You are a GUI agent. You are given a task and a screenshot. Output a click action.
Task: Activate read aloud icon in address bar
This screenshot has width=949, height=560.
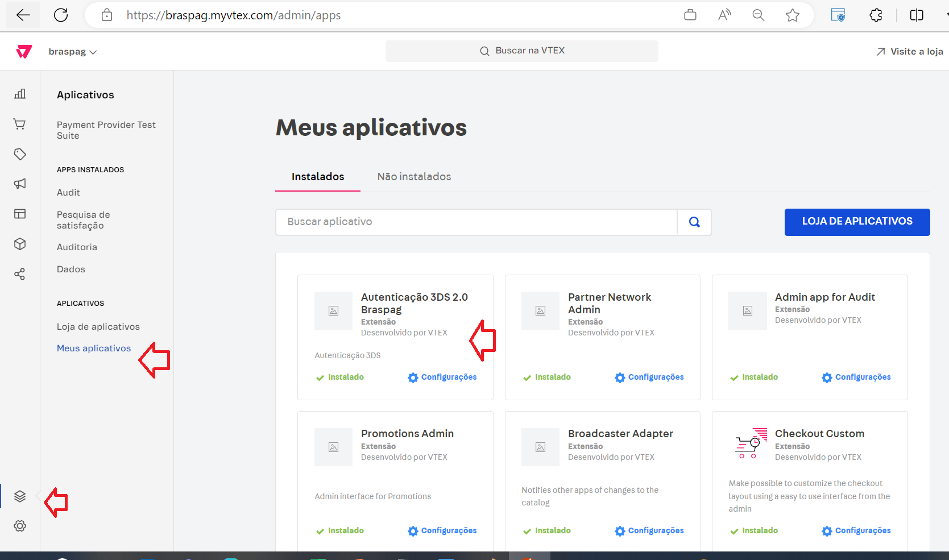724,15
